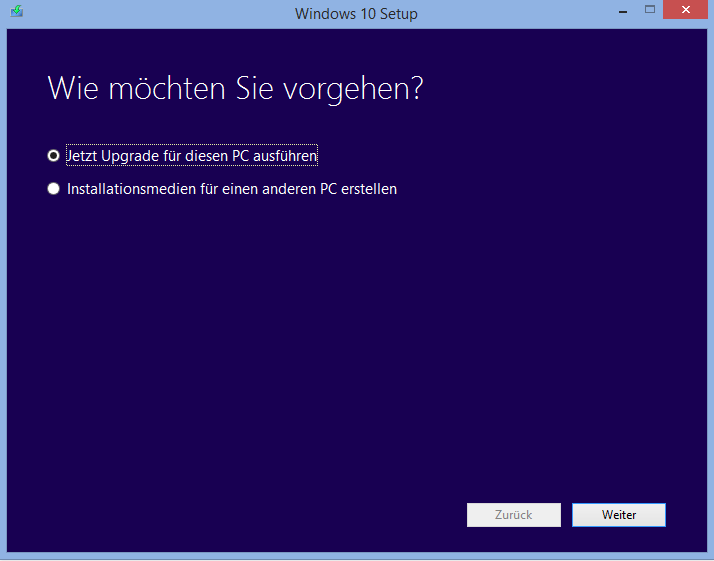Click the 'Installationsmedien für einen anderen PC erstellen' label text
The width and height of the screenshot is (714, 561).
coord(231,188)
